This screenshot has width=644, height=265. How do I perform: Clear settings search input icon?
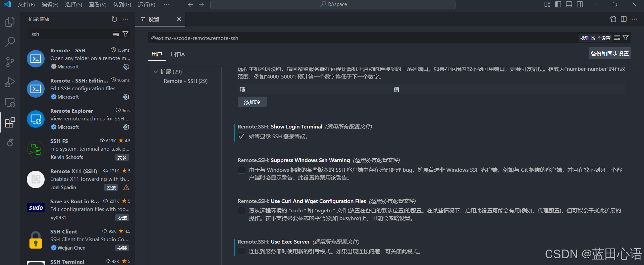(617, 38)
